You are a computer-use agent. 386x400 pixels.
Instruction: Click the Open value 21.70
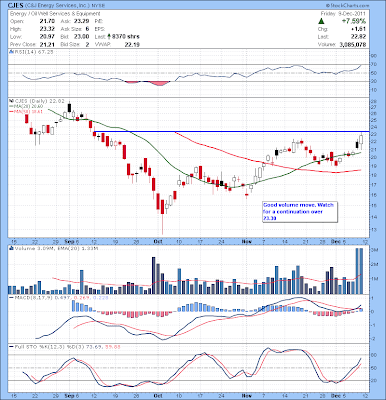coord(47,21)
